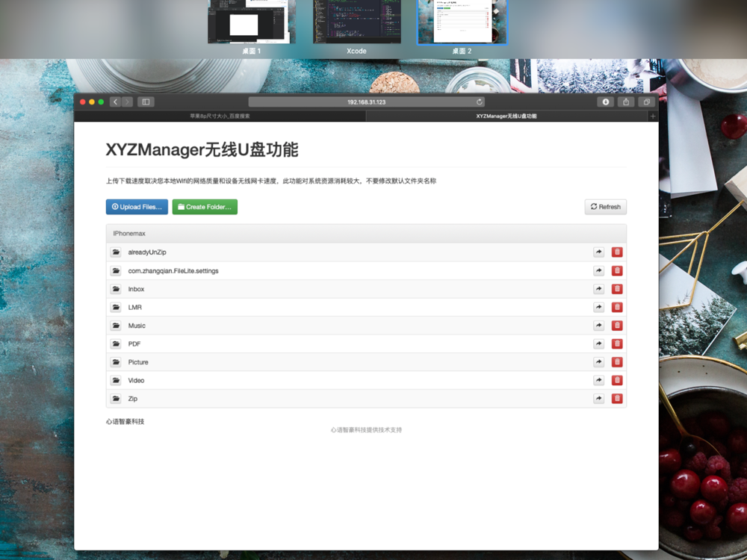Click the move arrow for Inbox
This screenshot has height=560, width=747.
point(599,288)
